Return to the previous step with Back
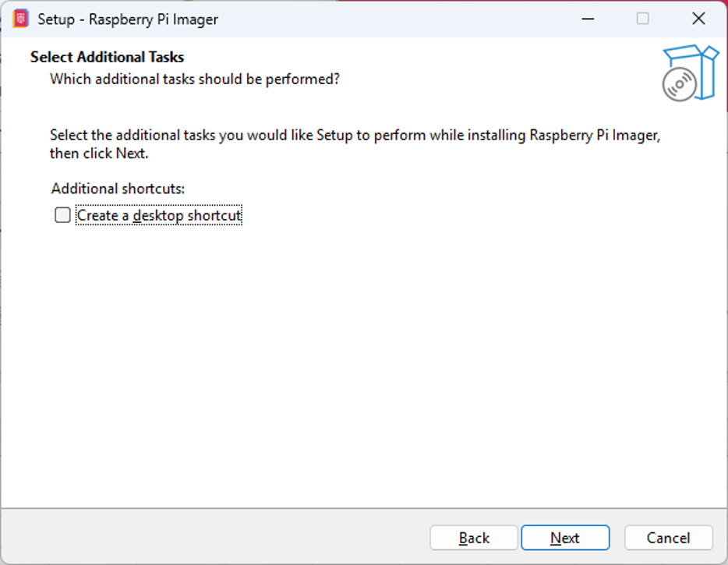The height and width of the screenshot is (565, 728). (x=474, y=538)
